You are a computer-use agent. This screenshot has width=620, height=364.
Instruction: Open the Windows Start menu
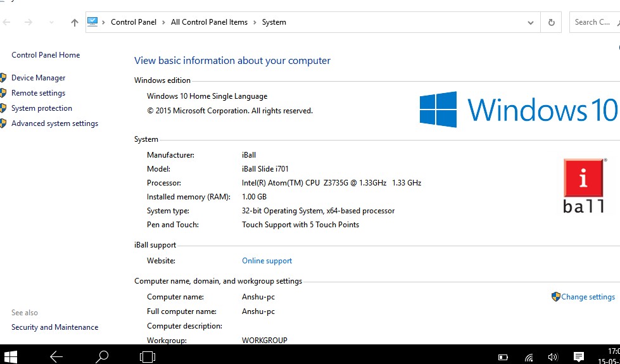click(10, 356)
